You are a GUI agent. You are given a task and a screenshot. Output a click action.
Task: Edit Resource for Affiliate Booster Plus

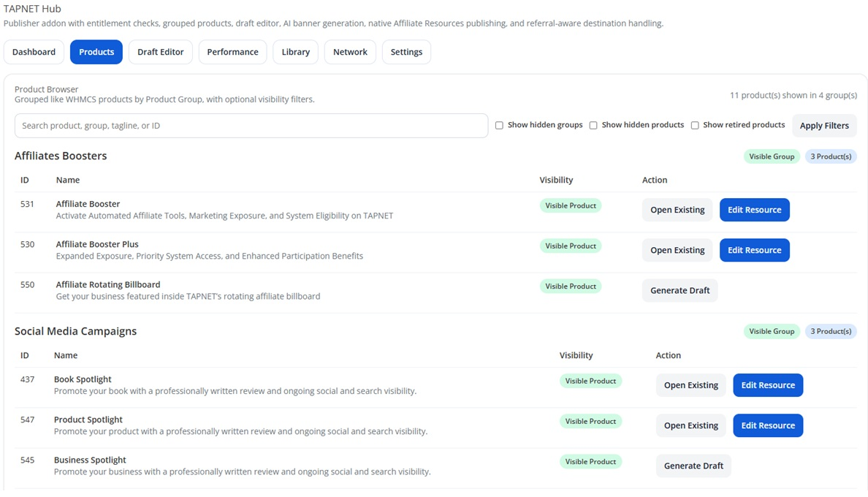click(x=754, y=250)
